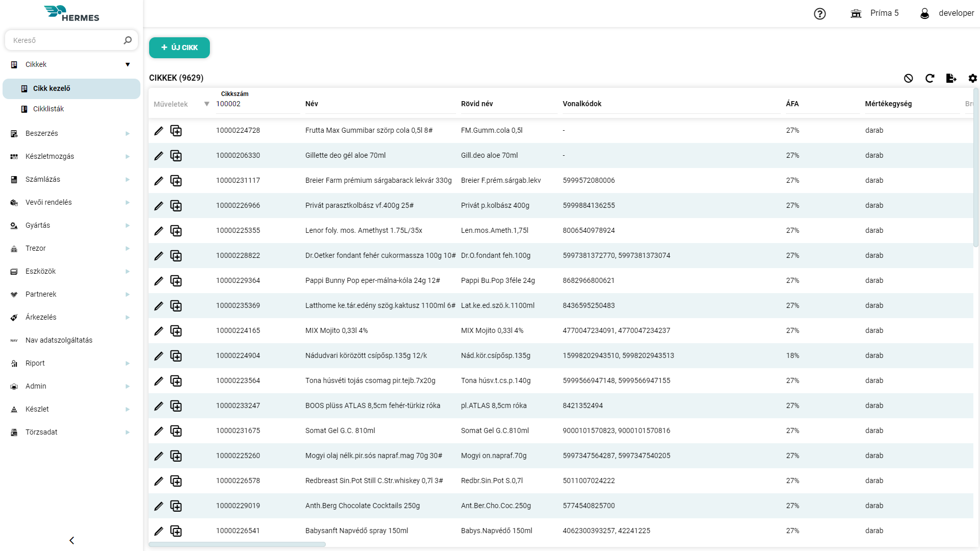Refresh the article list
Screen dimensions: 980x551
click(x=930, y=78)
